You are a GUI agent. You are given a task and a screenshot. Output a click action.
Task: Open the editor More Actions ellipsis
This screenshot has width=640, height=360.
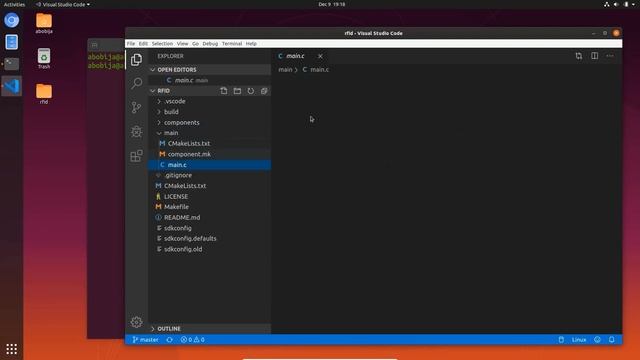tap(610, 56)
